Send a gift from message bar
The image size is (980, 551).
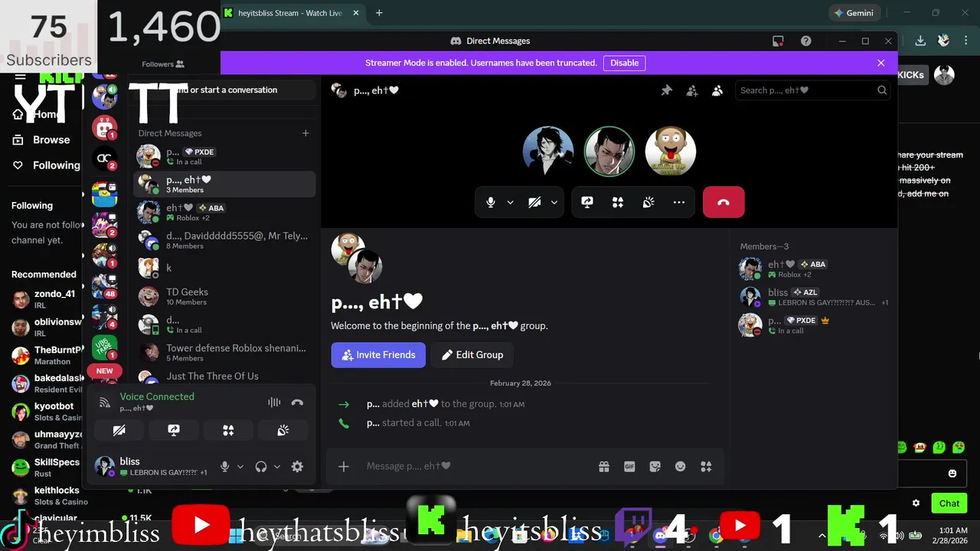[x=604, y=466]
